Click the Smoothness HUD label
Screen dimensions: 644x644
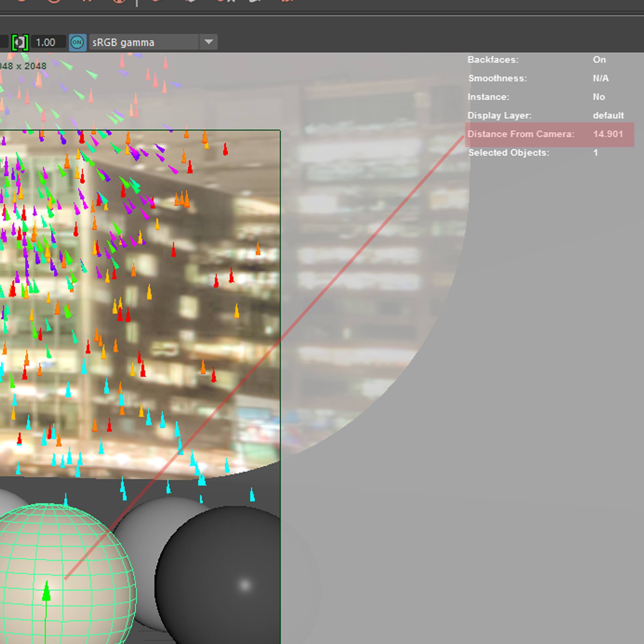tap(497, 78)
